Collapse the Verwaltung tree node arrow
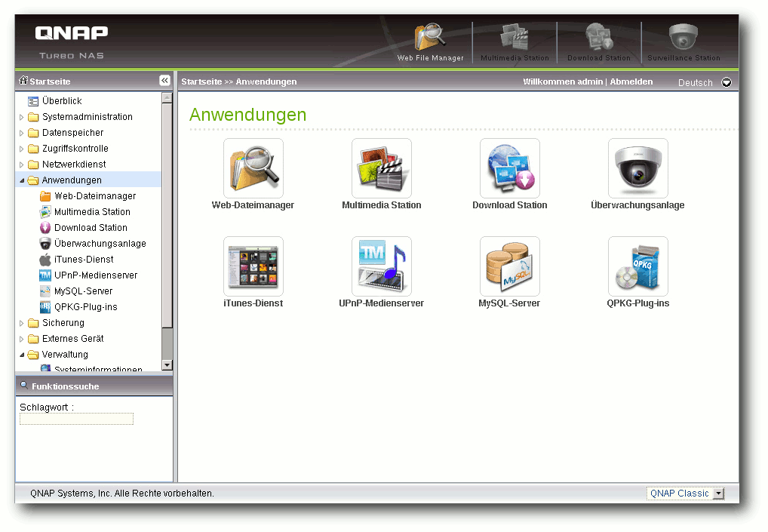768x532 pixels. 22,355
